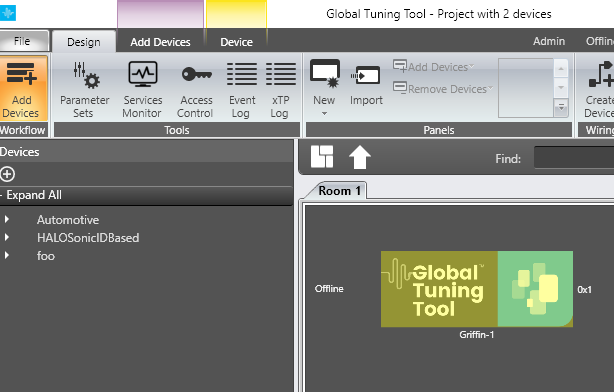Click Remove Devices in Panels group

tap(443, 89)
